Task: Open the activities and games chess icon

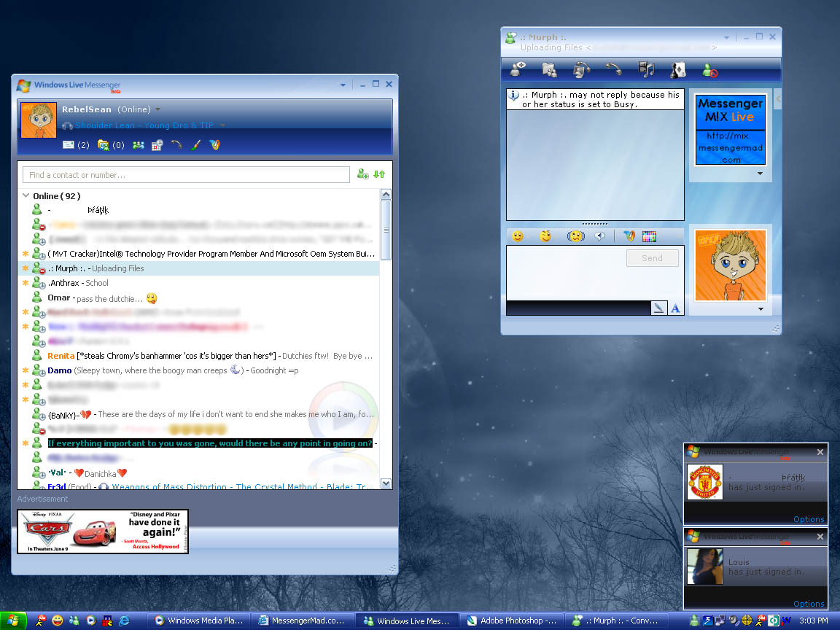Action: point(678,70)
